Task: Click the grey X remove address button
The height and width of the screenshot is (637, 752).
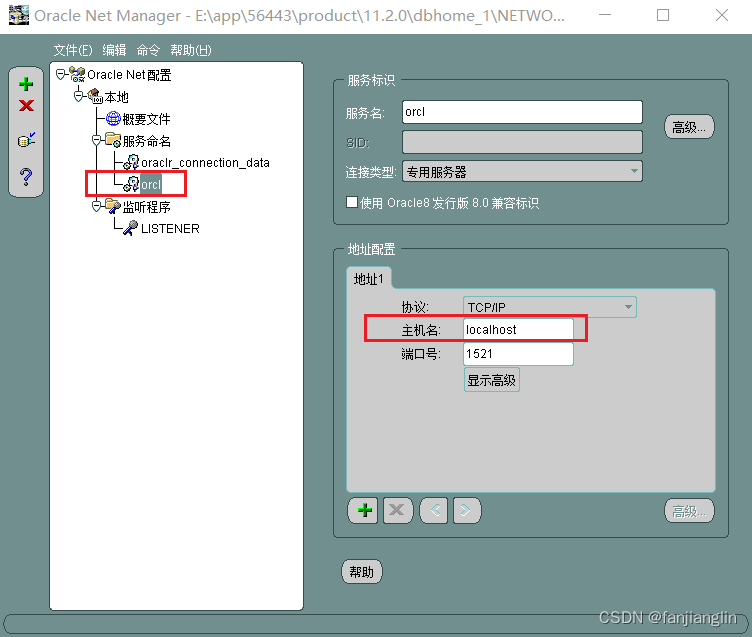Action: [398, 510]
